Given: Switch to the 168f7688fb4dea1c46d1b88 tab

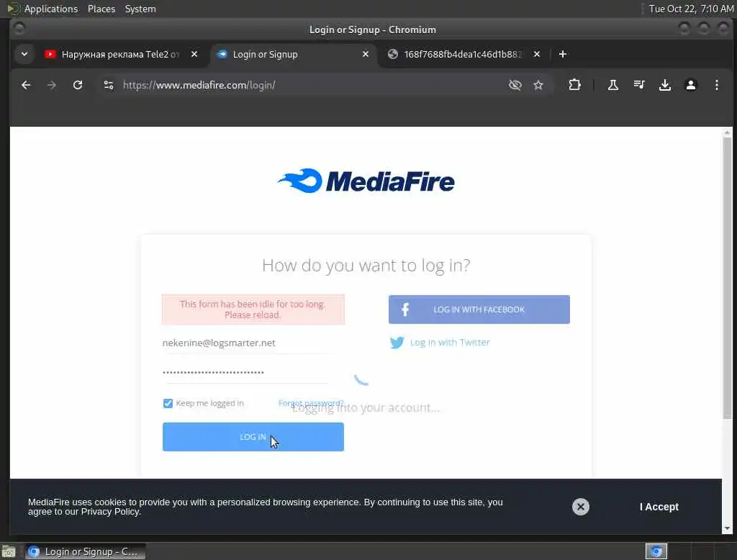Looking at the screenshot, I should [x=463, y=54].
